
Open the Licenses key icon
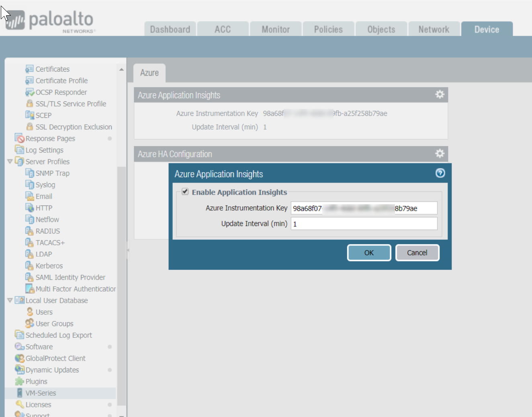(x=19, y=404)
